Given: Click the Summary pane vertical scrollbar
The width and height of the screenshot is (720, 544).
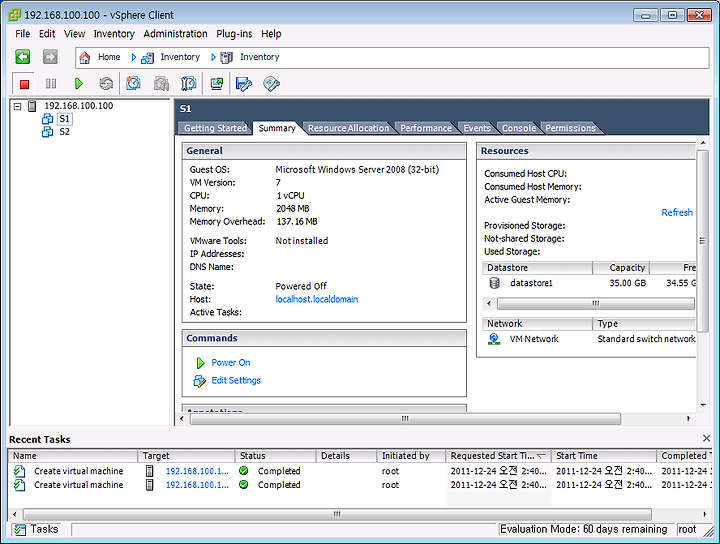Looking at the screenshot, I should (x=703, y=241).
